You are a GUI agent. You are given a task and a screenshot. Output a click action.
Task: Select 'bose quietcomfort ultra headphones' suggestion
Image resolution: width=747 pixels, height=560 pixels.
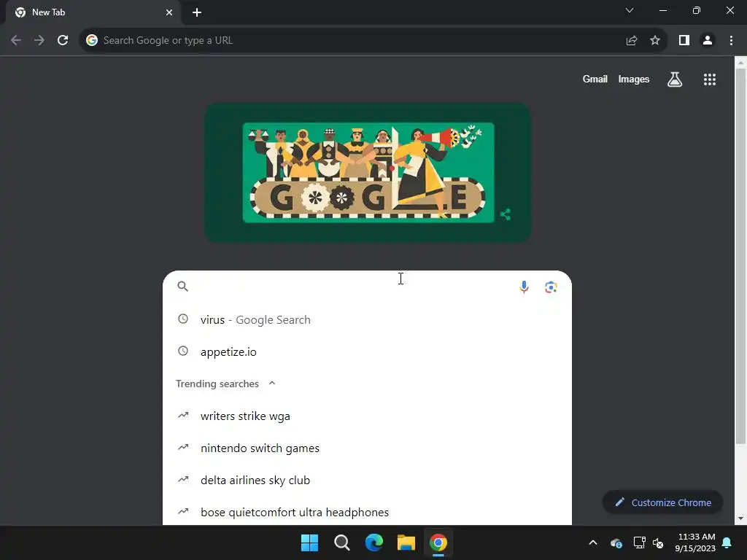click(x=367, y=512)
